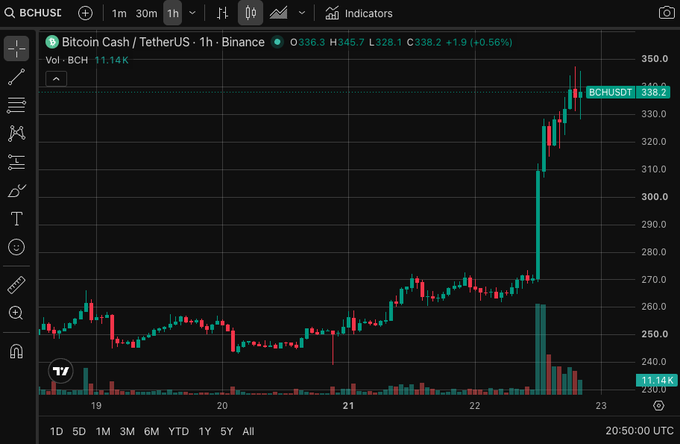680x444 pixels.
Task: Open the XABCD pattern tools
Action: click(x=16, y=134)
